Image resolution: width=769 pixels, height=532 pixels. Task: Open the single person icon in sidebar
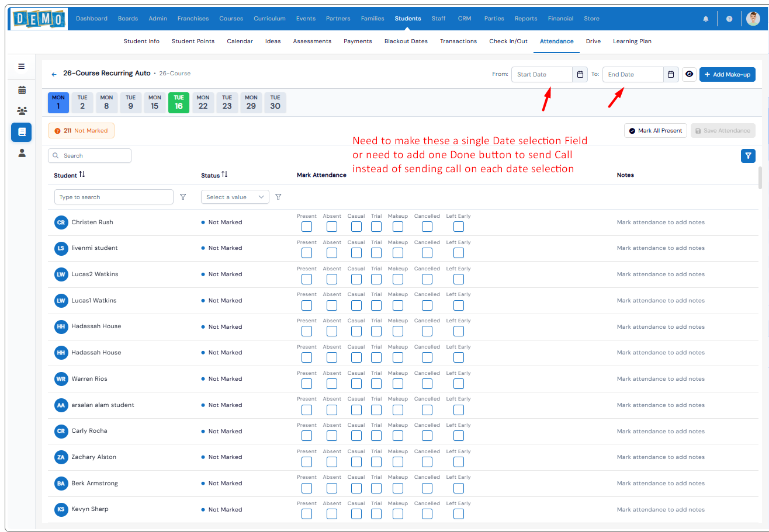22,153
